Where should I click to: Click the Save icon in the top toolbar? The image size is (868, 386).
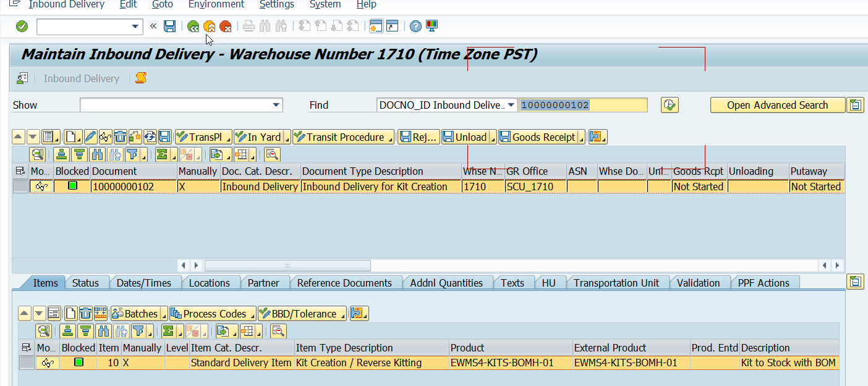(x=170, y=26)
